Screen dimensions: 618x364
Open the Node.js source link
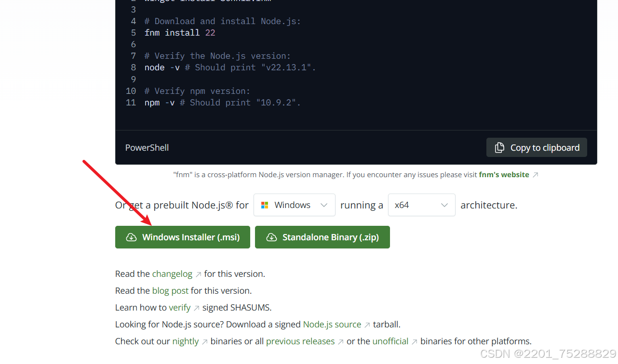tap(332, 325)
